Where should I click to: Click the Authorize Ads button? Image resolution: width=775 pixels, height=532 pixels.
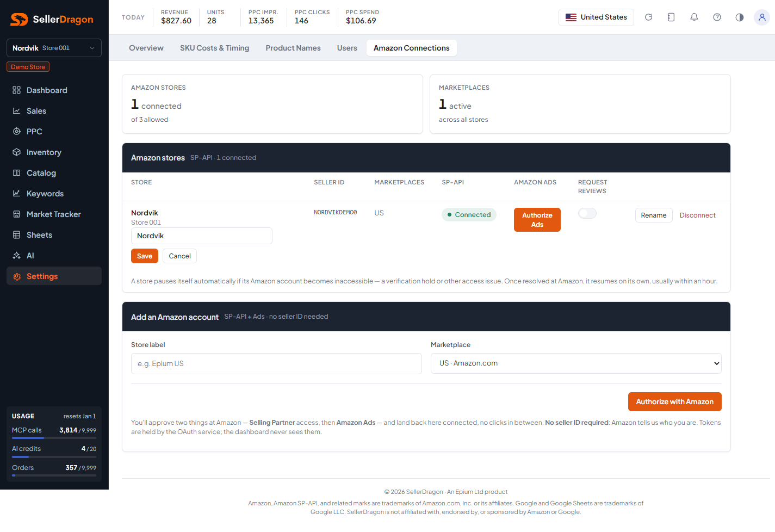[537, 220]
